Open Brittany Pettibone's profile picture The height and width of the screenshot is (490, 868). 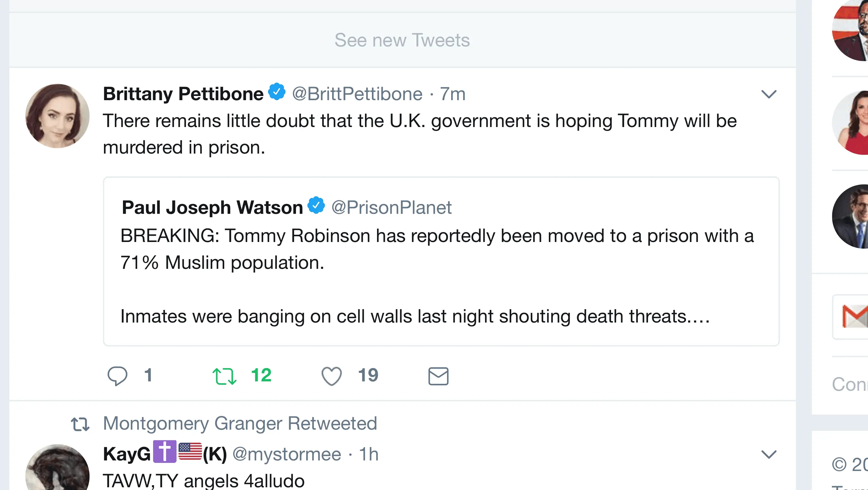point(58,116)
